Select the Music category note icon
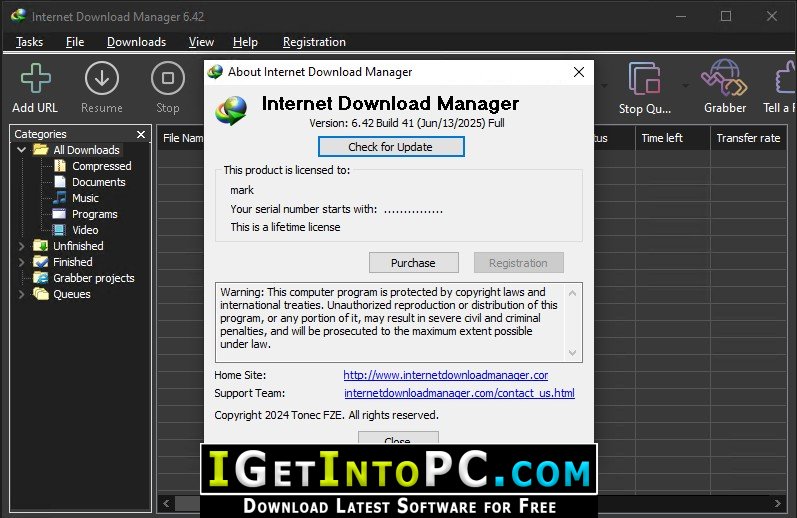The width and height of the screenshot is (797, 518). (60, 198)
